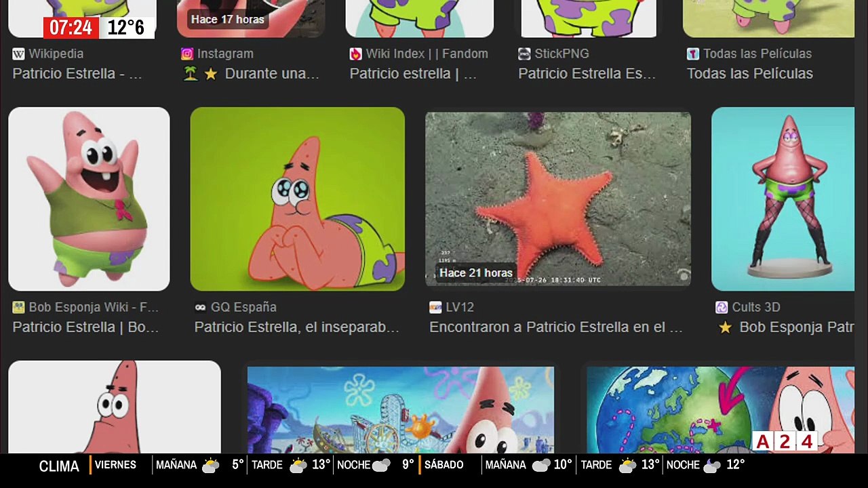Open the Wiki Index Fandom thumbnail above its label

click(x=420, y=18)
